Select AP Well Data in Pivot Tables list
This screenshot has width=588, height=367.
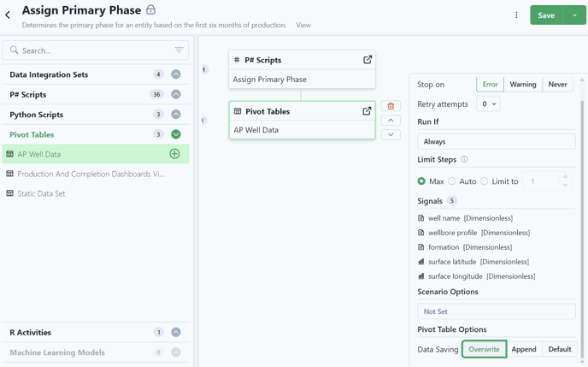pyautogui.click(x=96, y=154)
